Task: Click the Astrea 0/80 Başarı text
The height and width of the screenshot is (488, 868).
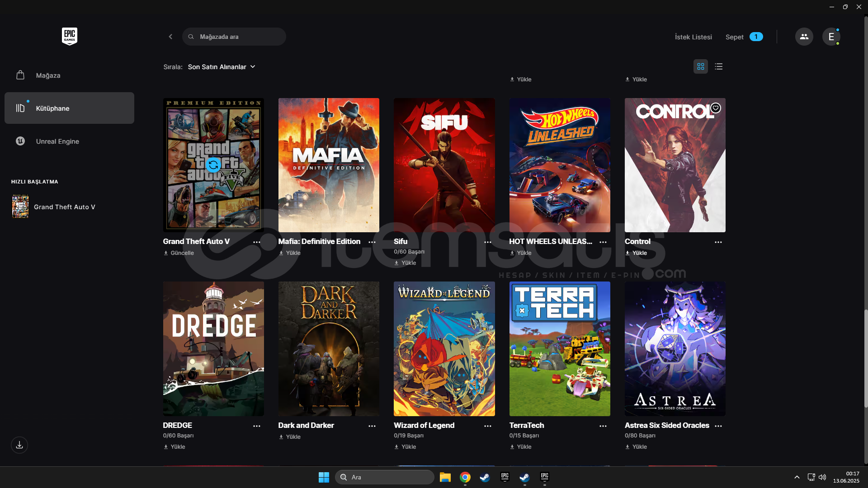Action: pos(640,436)
